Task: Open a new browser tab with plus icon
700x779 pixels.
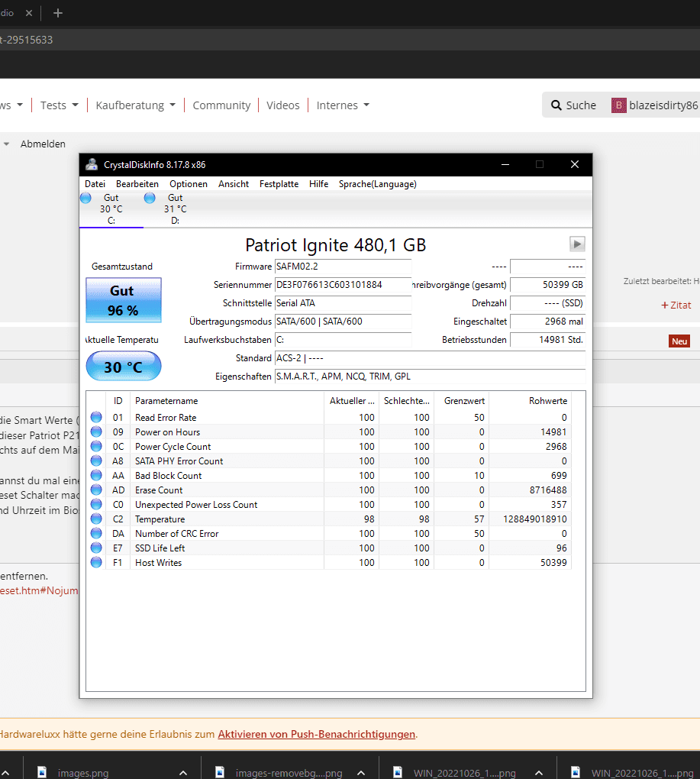Action: [58, 13]
